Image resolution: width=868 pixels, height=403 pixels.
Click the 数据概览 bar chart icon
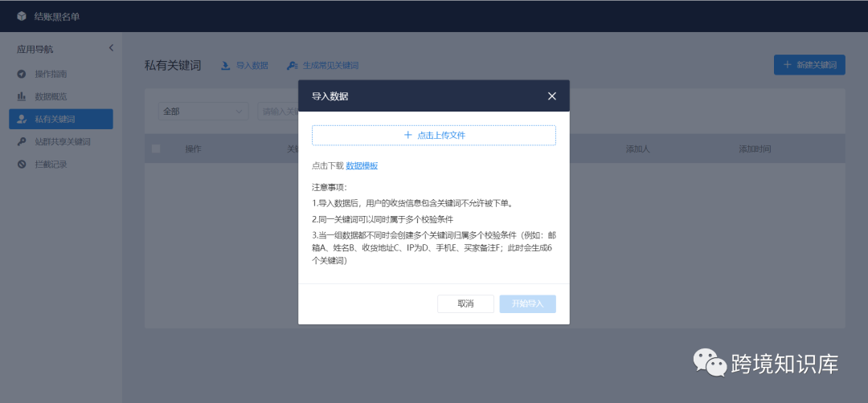coord(22,97)
